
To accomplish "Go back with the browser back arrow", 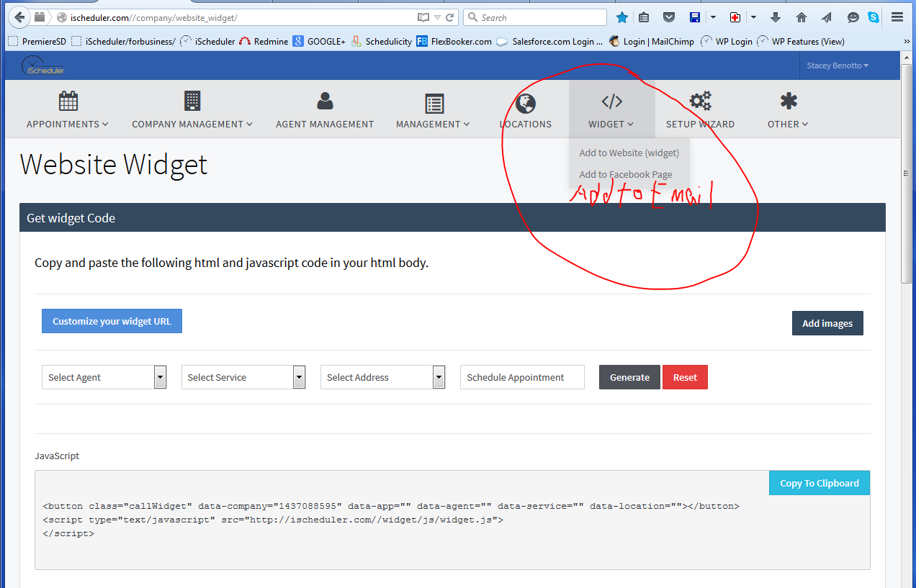I will [x=19, y=17].
